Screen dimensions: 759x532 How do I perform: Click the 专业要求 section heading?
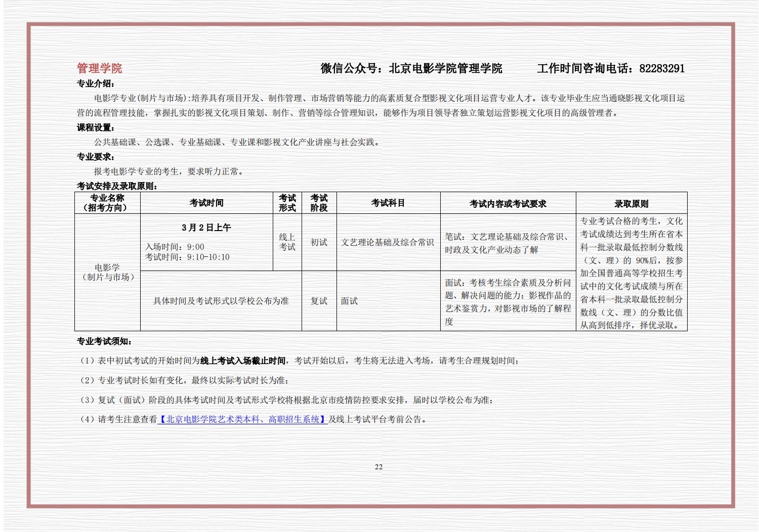96,157
